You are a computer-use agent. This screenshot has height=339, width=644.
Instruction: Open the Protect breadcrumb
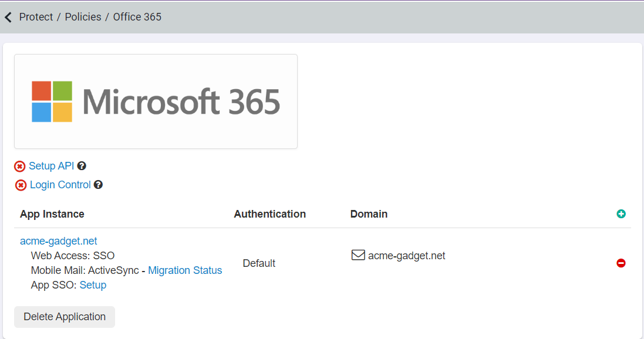(36, 17)
